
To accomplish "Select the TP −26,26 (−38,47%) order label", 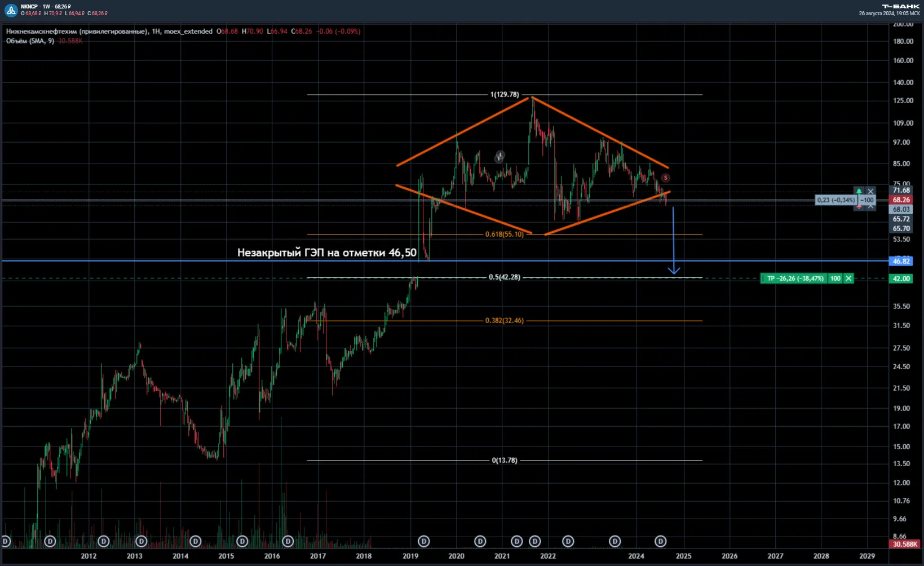I will click(794, 278).
